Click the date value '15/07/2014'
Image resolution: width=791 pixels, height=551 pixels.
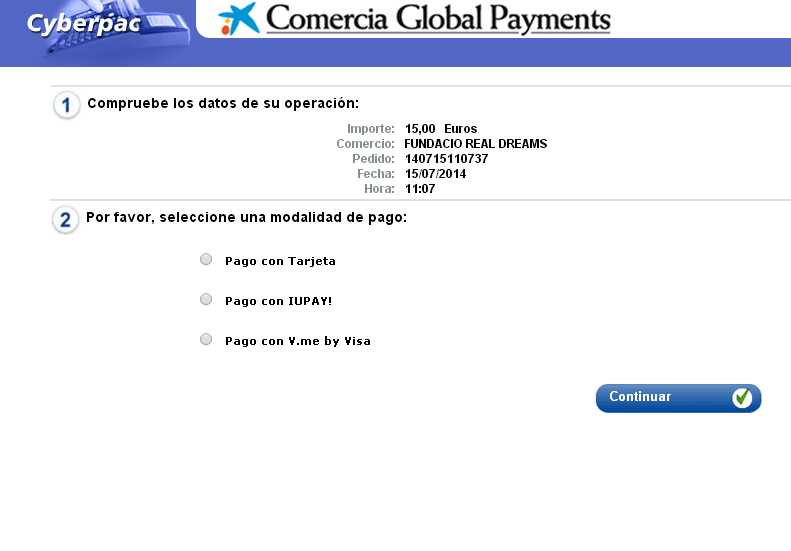coord(435,174)
